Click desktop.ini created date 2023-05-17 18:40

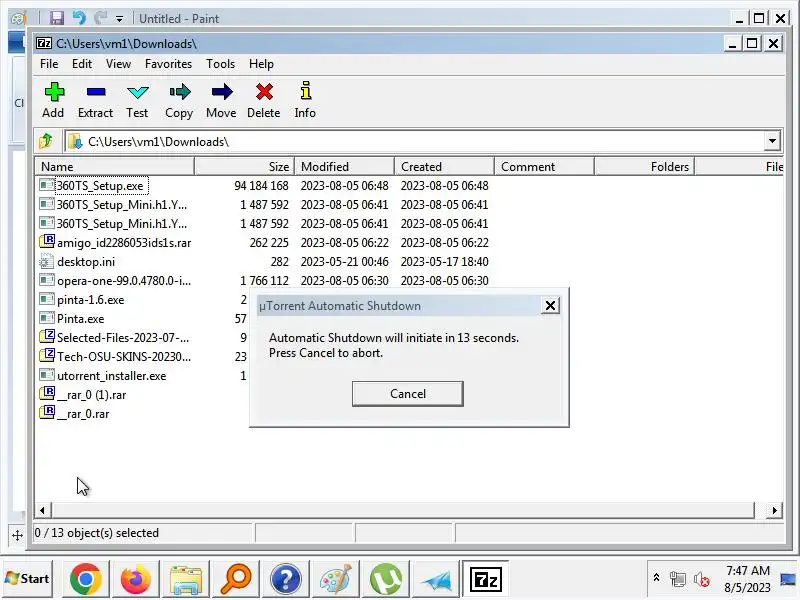[x=444, y=262]
